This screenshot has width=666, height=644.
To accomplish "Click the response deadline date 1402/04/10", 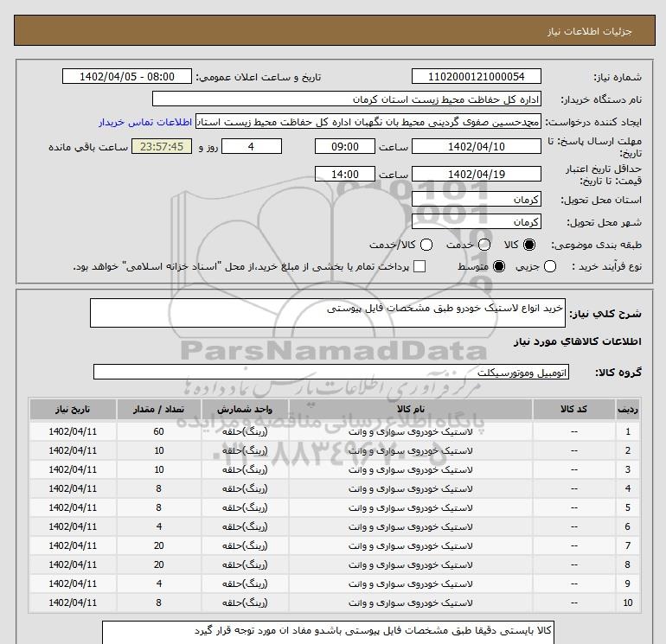I will pyautogui.click(x=476, y=146).
